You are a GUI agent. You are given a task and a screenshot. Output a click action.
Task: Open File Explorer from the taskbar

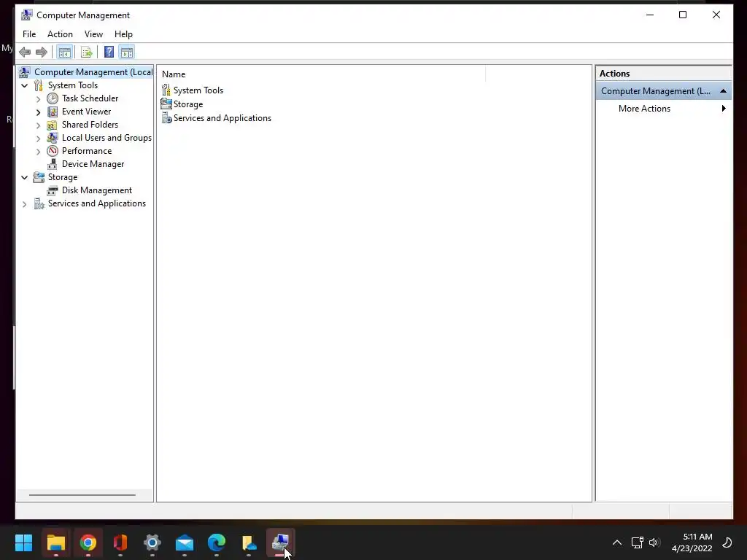click(x=55, y=542)
